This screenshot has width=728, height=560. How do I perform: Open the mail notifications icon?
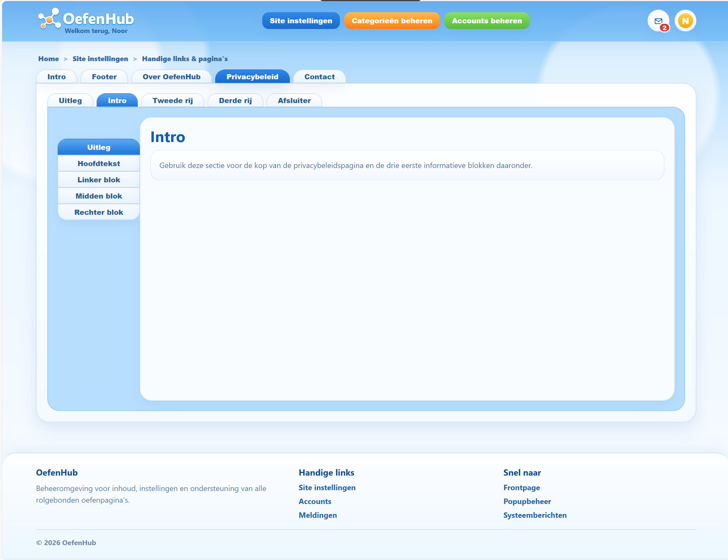pyautogui.click(x=658, y=21)
